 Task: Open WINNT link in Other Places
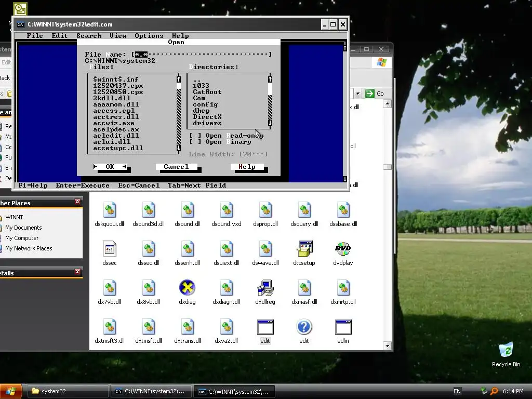point(14,217)
